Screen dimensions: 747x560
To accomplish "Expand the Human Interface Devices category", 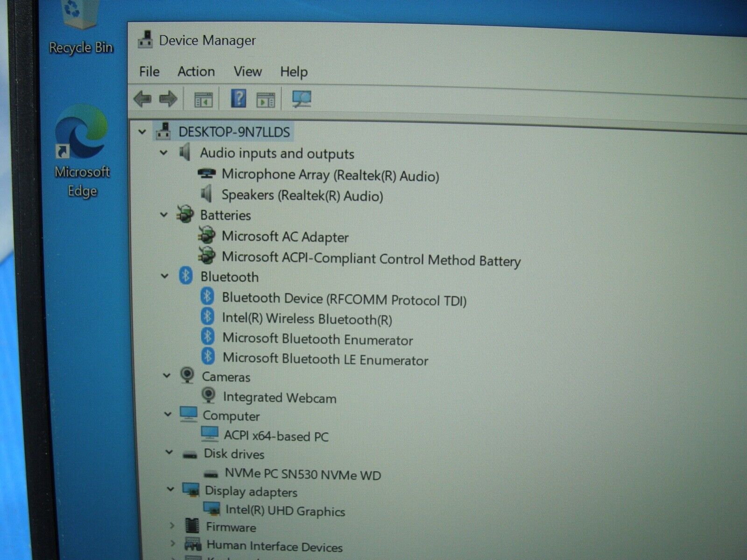I will pos(173,544).
